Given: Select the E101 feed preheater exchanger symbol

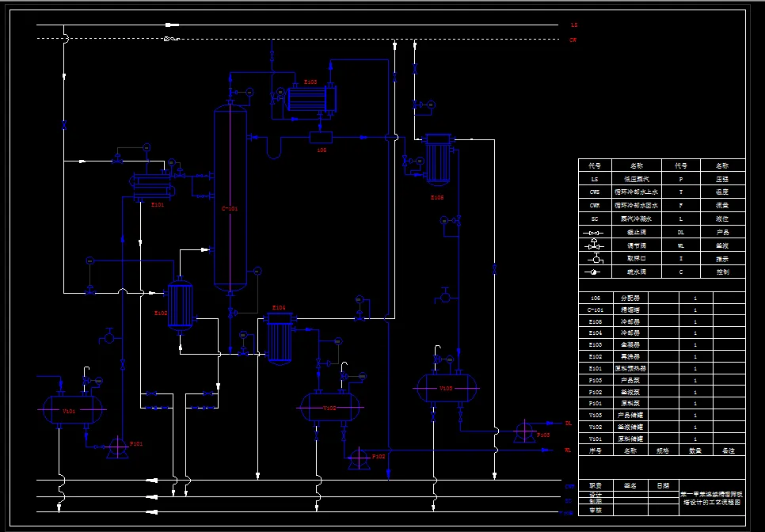Looking at the screenshot, I should (x=152, y=186).
